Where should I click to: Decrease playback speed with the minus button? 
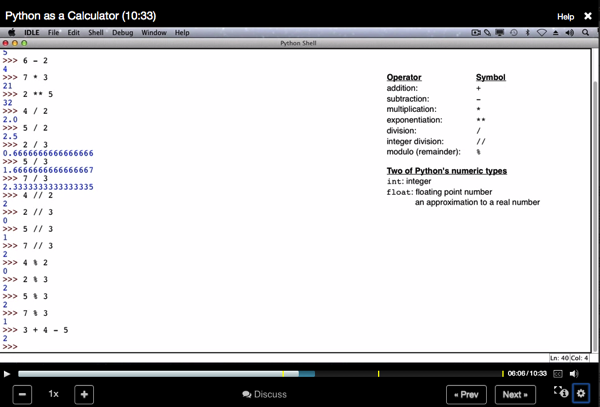pos(22,394)
